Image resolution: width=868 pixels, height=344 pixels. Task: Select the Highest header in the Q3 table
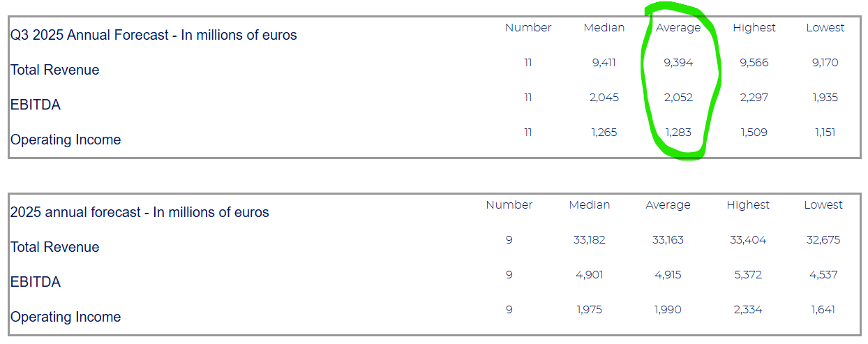754,28
